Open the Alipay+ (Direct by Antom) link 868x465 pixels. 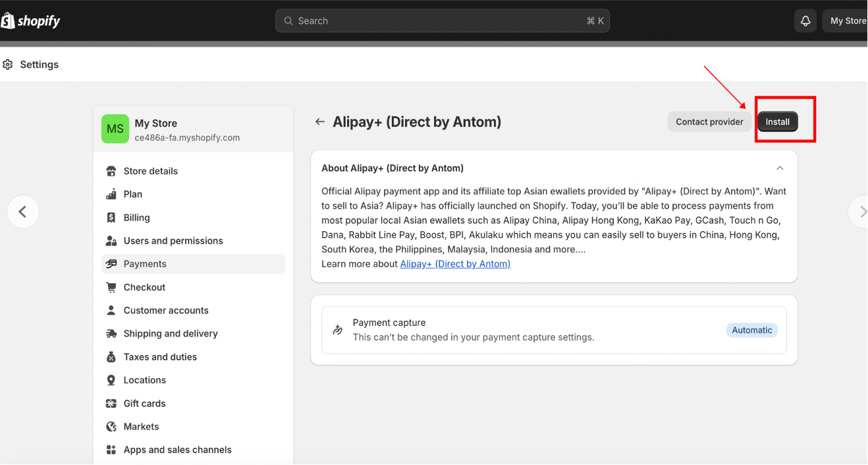(455, 264)
